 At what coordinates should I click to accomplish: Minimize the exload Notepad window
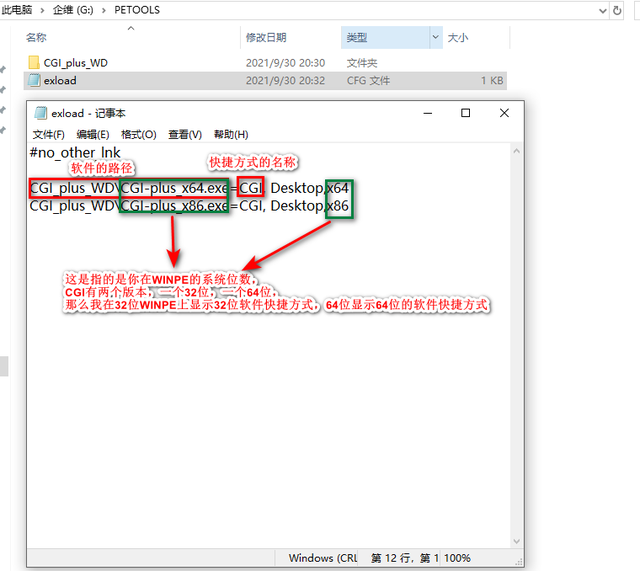click(x=428, y=113)
